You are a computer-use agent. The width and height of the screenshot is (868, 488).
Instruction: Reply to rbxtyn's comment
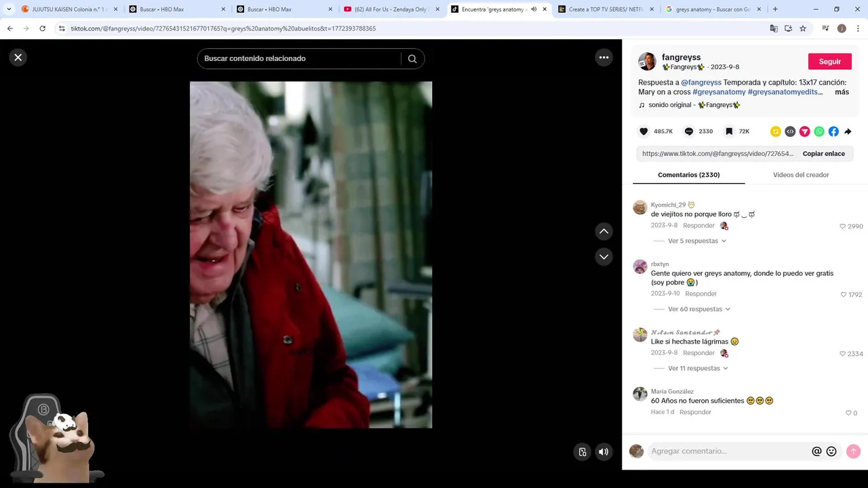(701, 294)
